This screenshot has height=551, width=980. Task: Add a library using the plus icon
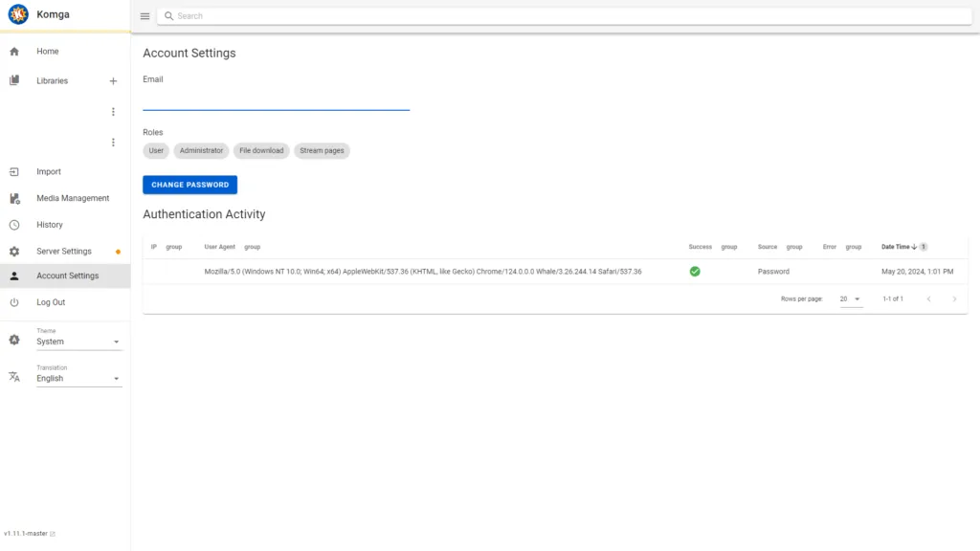[x=113, y=80]
